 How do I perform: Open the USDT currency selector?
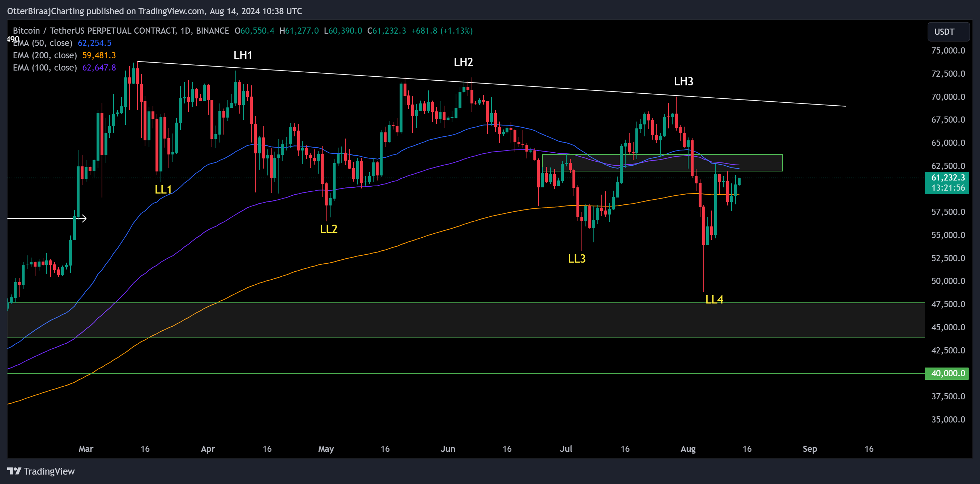pos(948,31)
